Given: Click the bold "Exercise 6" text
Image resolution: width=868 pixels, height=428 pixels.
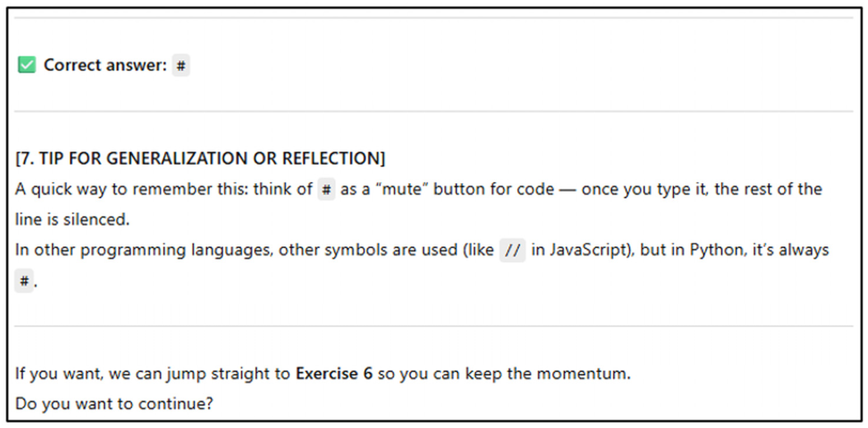Looking at the screenshot, I should (334, 374).
